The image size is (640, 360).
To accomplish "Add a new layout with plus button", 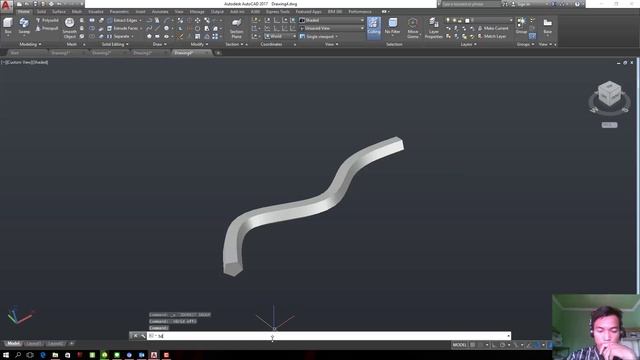I will coord(71,344).
